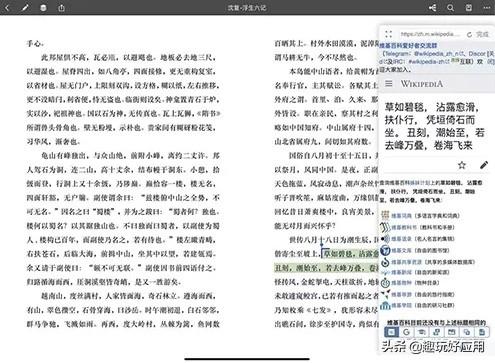Screen dimensions: 495x363
Task: Open the bookmark icon in top toolbar
Action: point(469,8)
